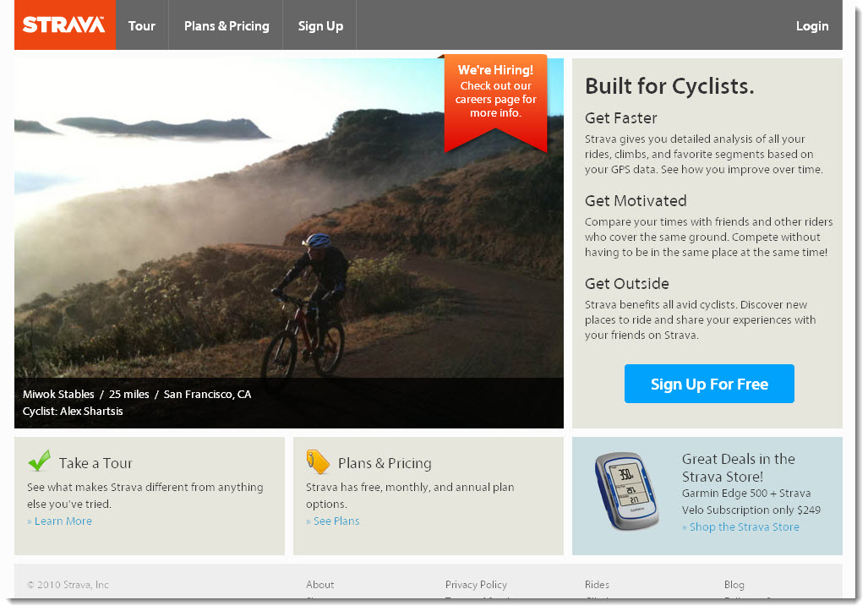Click the Login link
The height and width of the screenshot is (611, 868).
pos(811,26)
